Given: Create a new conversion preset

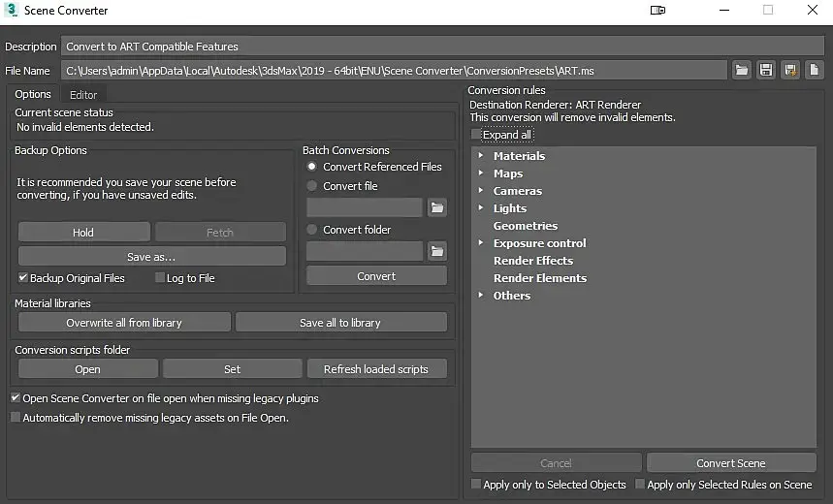Looking at the screenshot, I should point(815,70).
